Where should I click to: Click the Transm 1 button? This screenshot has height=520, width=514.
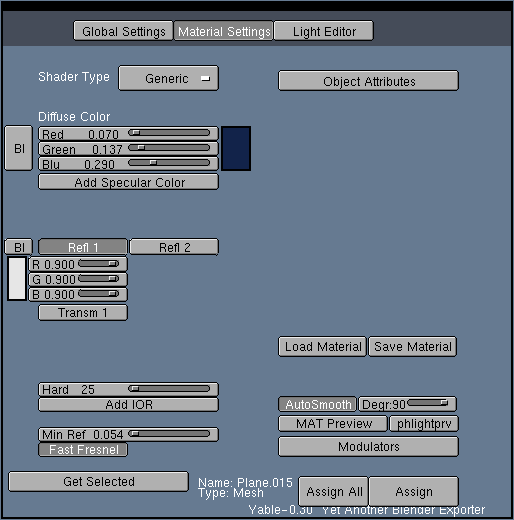click(83, 313)
